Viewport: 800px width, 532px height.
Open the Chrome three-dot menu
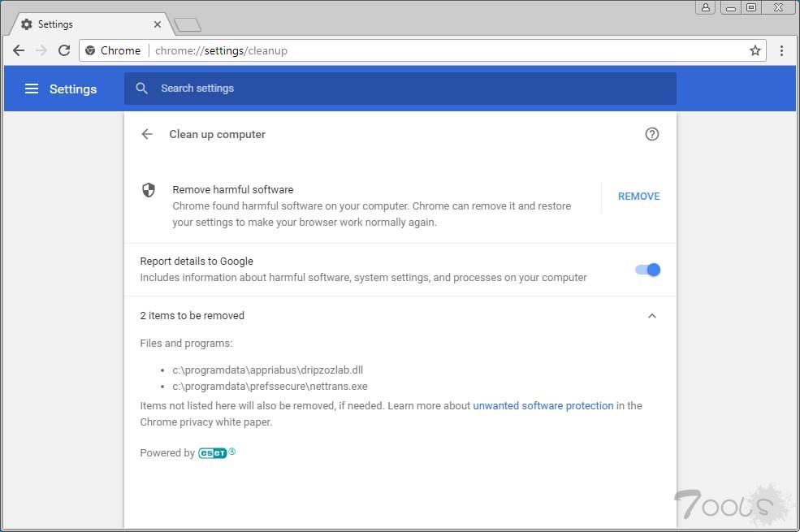pos(781,50)
